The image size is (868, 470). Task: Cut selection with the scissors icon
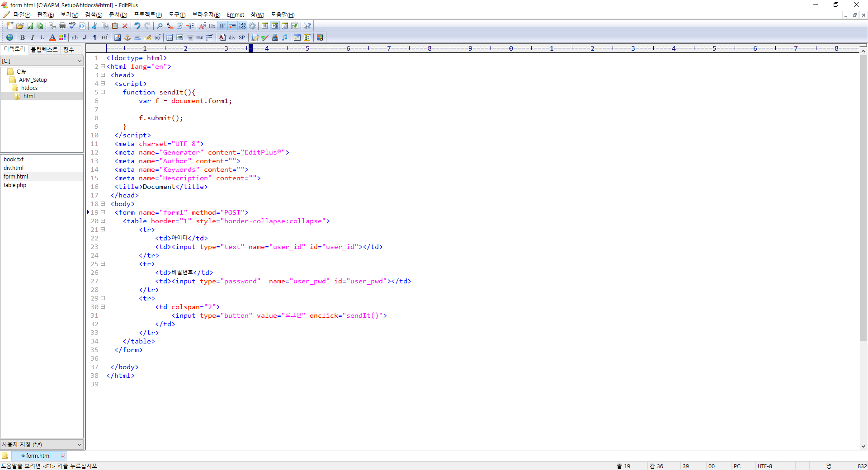click(x=95, y=26)
